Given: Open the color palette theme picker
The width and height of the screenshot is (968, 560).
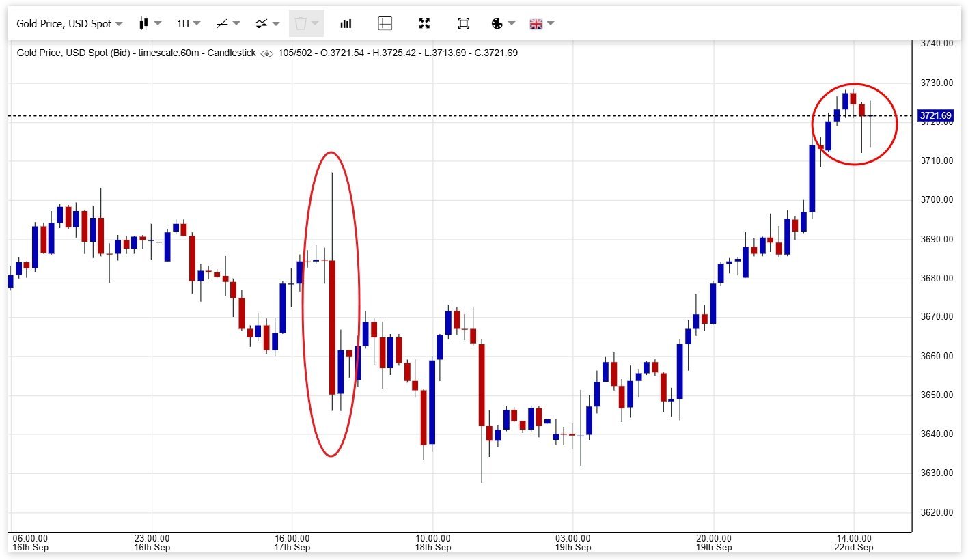Looking at the screenshot, I should click(x=503, y=24).
